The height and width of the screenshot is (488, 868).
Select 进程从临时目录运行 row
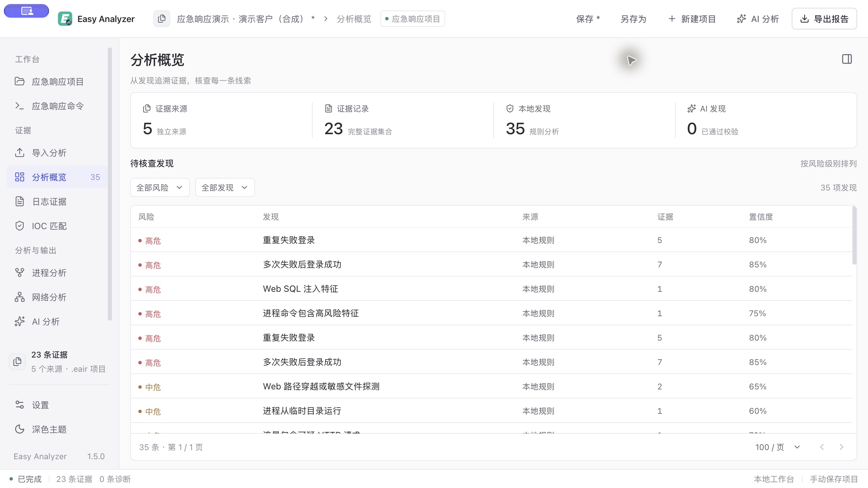point(491,411)
